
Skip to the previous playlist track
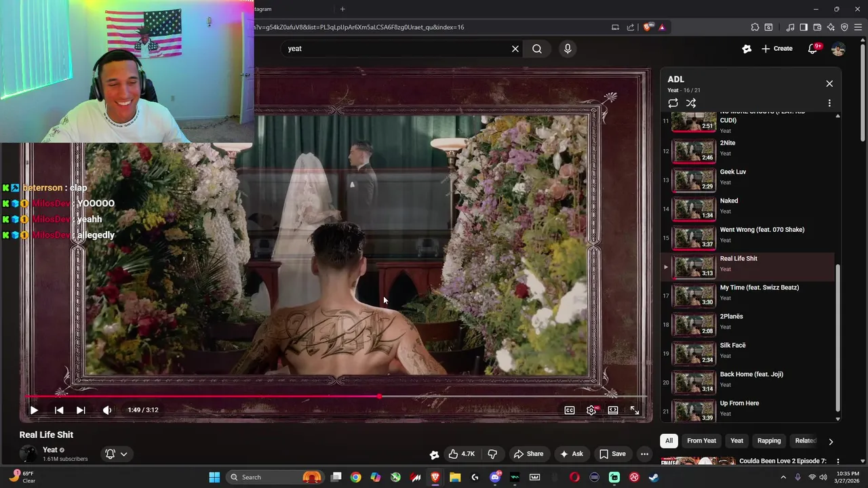(x=59, y=410)
